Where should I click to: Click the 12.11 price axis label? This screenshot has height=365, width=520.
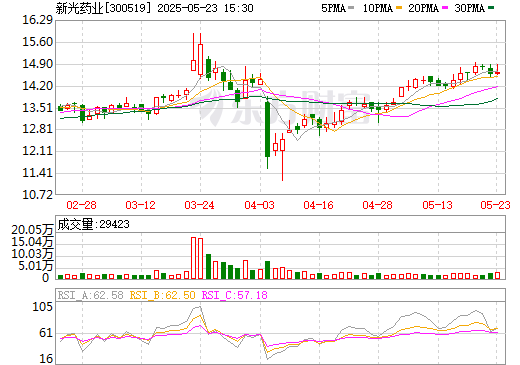(x=37, y=151)
